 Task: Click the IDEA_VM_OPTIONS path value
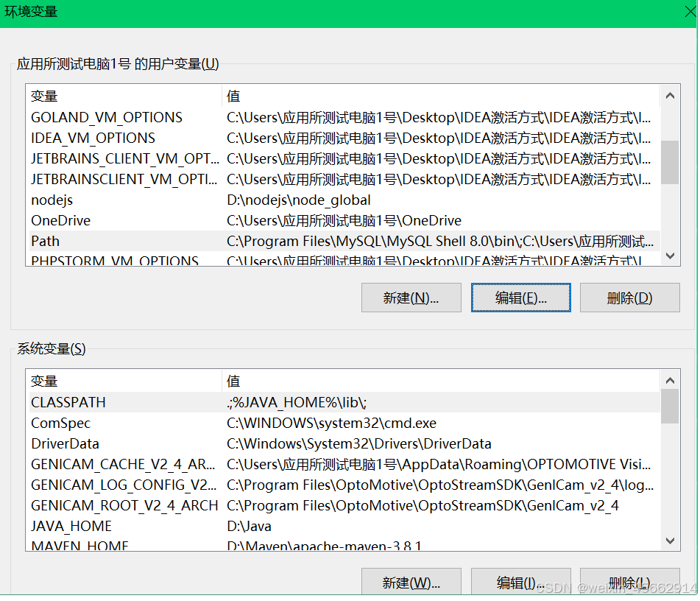[x=439, y=138]
